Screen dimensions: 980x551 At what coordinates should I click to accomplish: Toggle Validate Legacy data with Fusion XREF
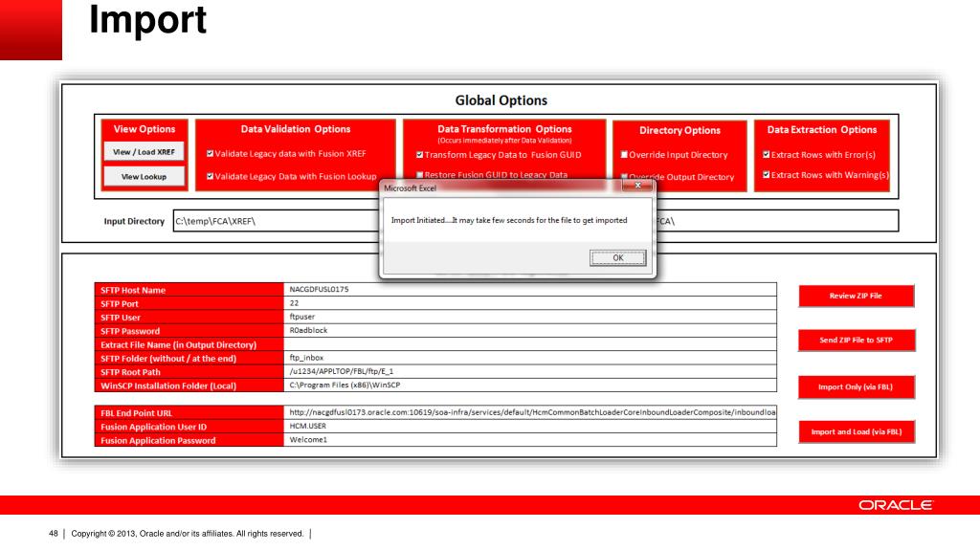(210, 154)
